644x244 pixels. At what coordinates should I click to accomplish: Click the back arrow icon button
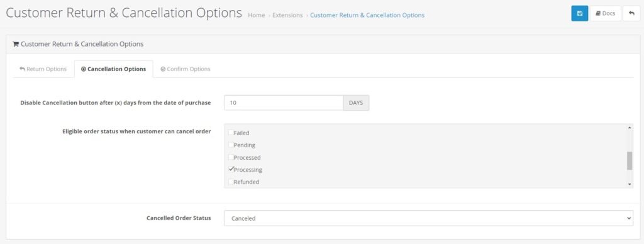point(631,14)
